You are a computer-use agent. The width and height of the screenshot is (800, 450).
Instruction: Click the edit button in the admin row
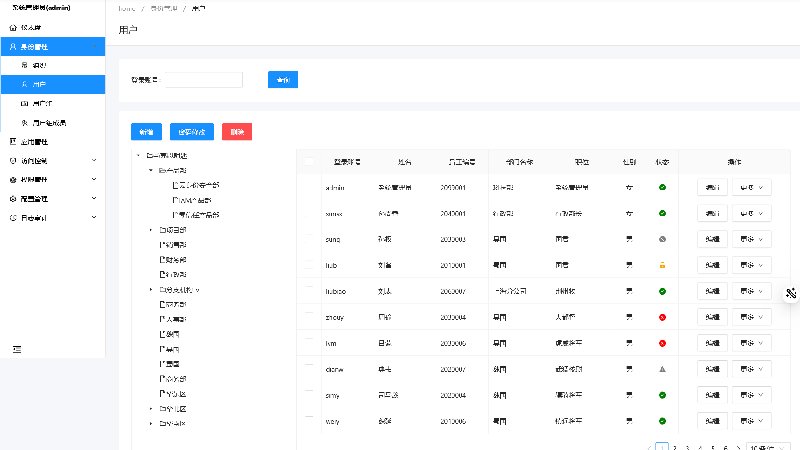(712, 187)
